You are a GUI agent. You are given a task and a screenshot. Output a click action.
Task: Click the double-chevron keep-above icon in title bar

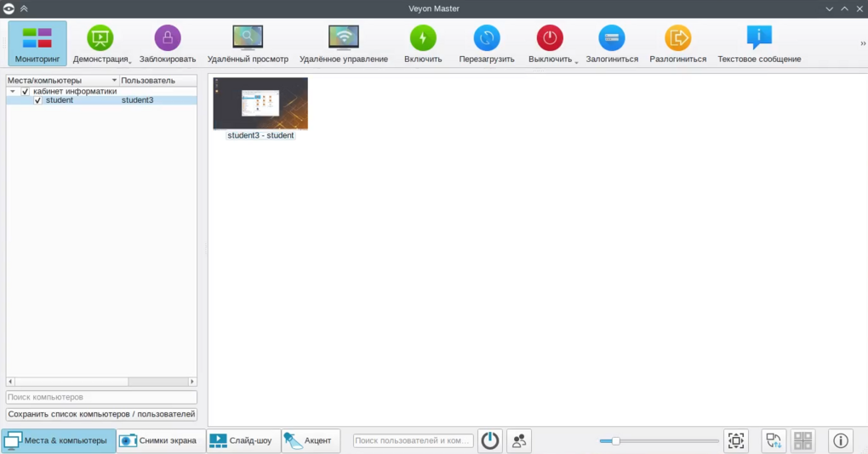coord(24,9)
